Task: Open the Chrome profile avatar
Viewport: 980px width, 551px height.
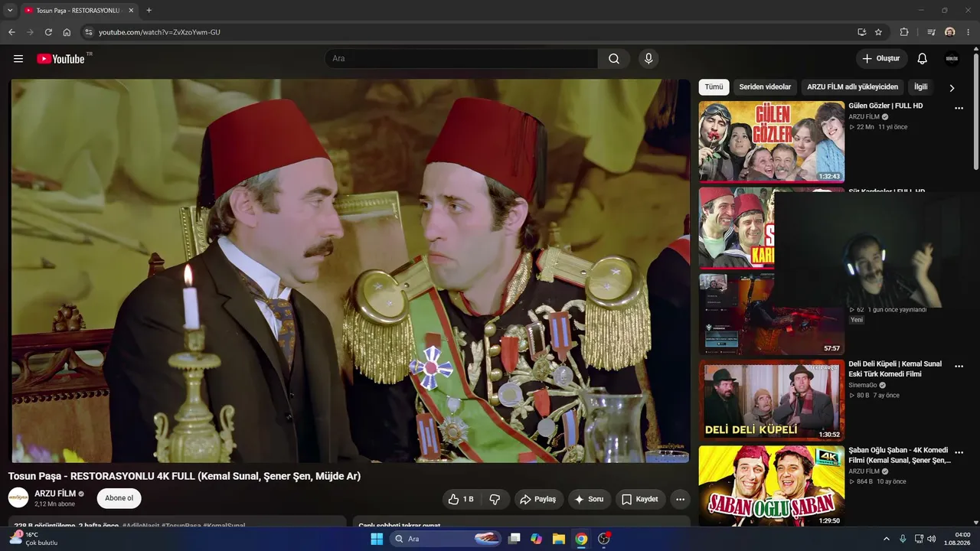Action: click(950, 32)
